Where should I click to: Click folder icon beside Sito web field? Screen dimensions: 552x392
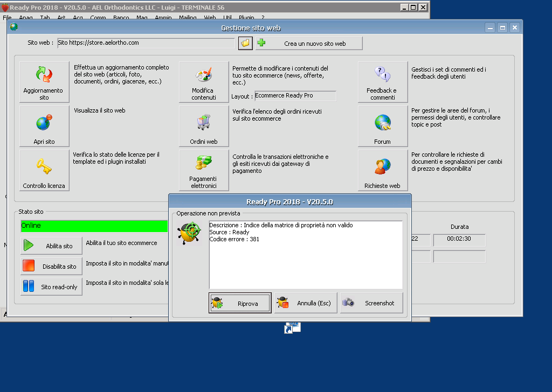(x=245, y=43)
